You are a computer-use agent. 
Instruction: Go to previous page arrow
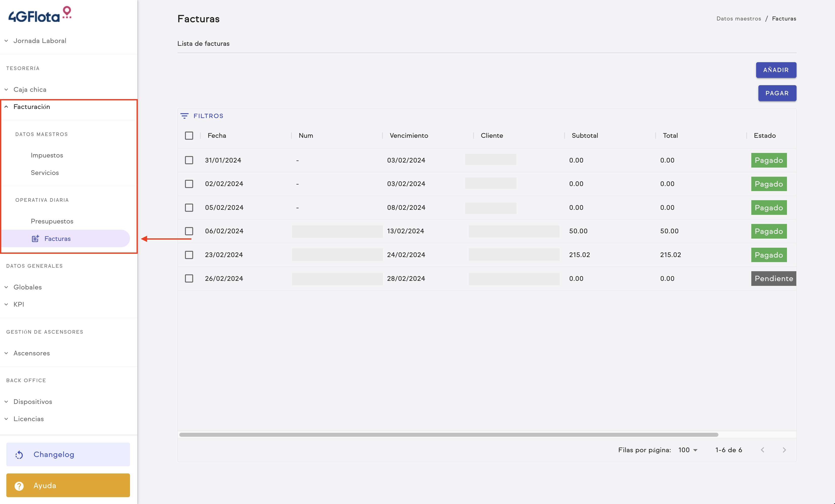pyautogui.click(x=762, y=450)
